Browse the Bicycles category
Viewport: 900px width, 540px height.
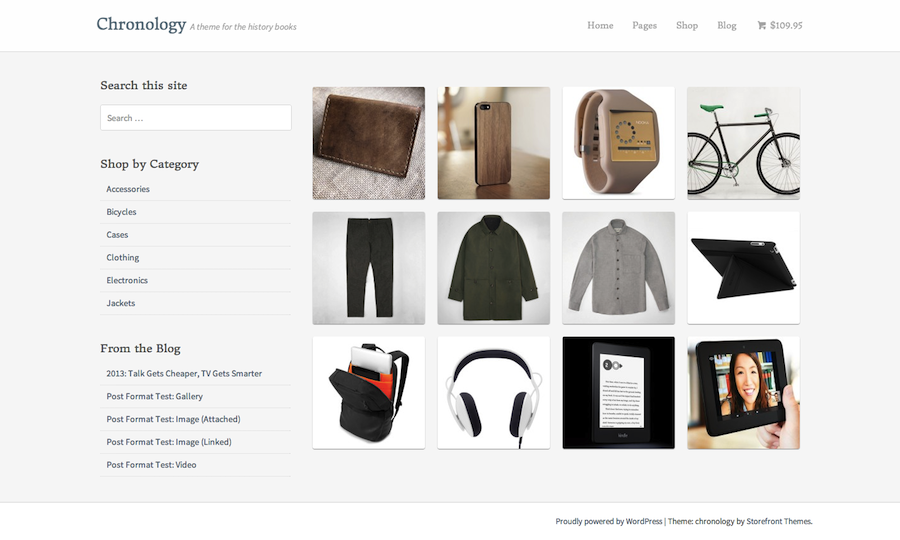tap(121, 212)
